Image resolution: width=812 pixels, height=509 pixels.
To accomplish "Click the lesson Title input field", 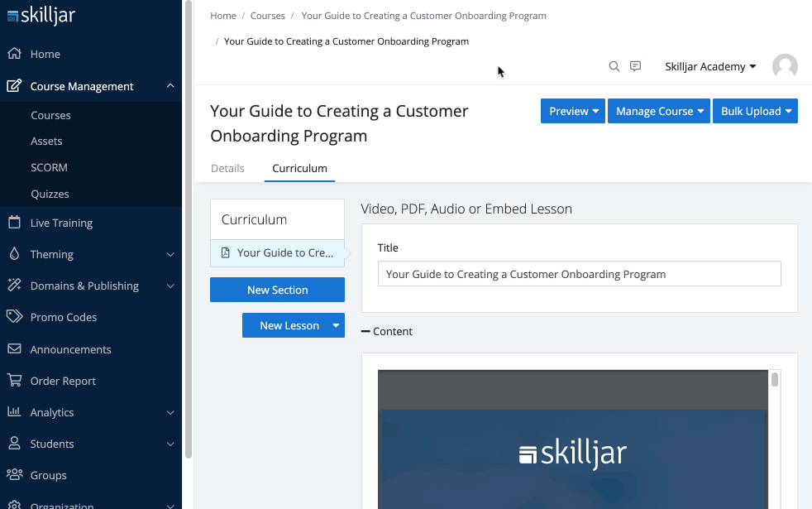I will tap(579, 274).
